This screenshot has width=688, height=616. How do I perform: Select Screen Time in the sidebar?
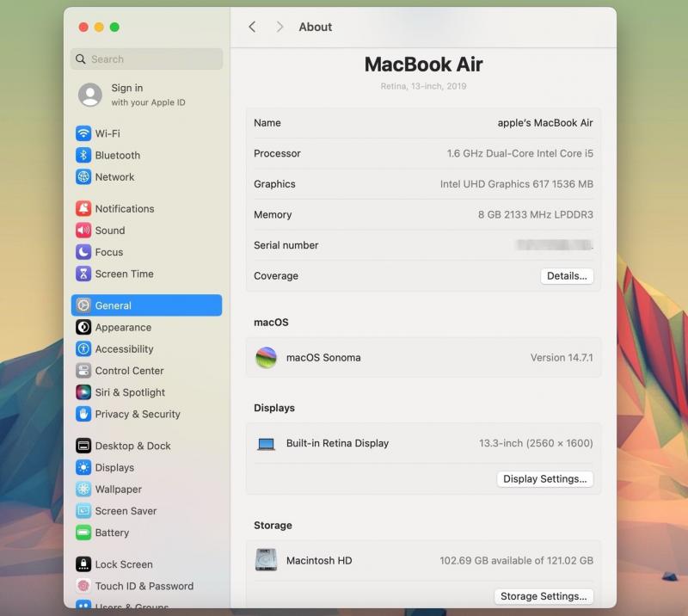pos(146,274)
